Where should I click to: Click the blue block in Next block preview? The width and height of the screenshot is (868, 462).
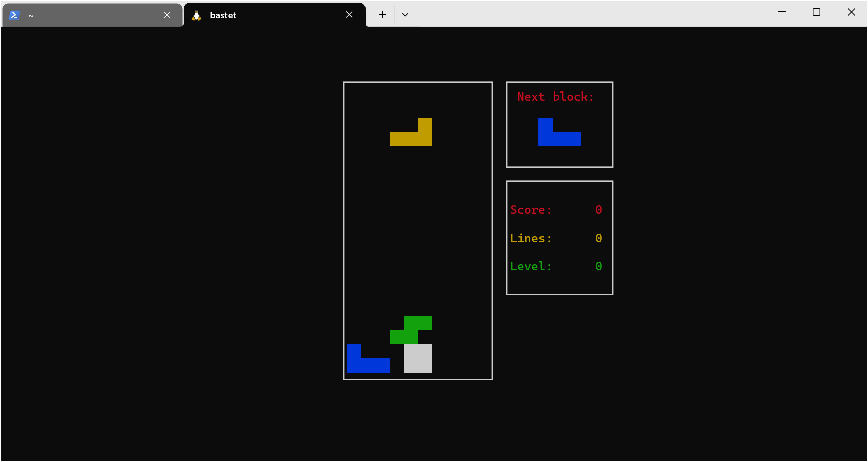(x=559, y=138)
